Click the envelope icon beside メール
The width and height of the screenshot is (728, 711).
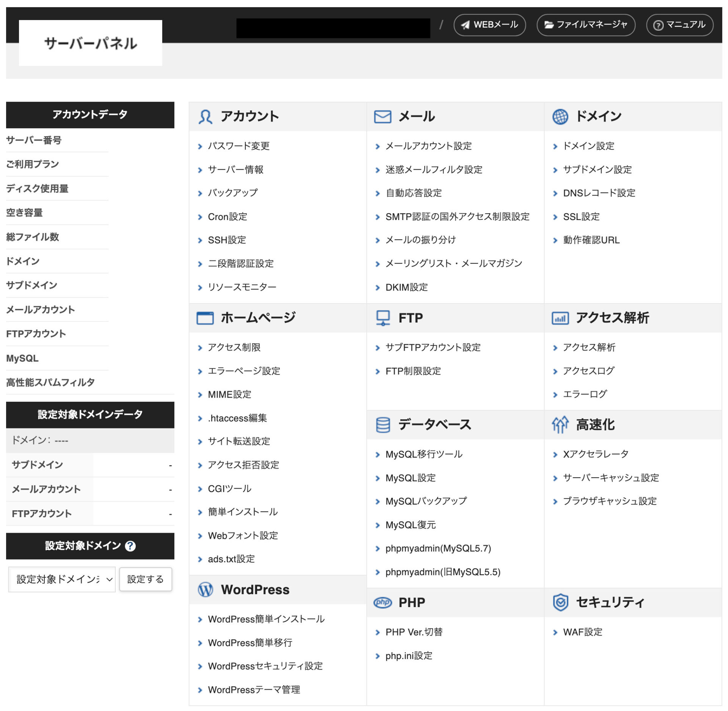pyautogui.click(x=383, y=116)
